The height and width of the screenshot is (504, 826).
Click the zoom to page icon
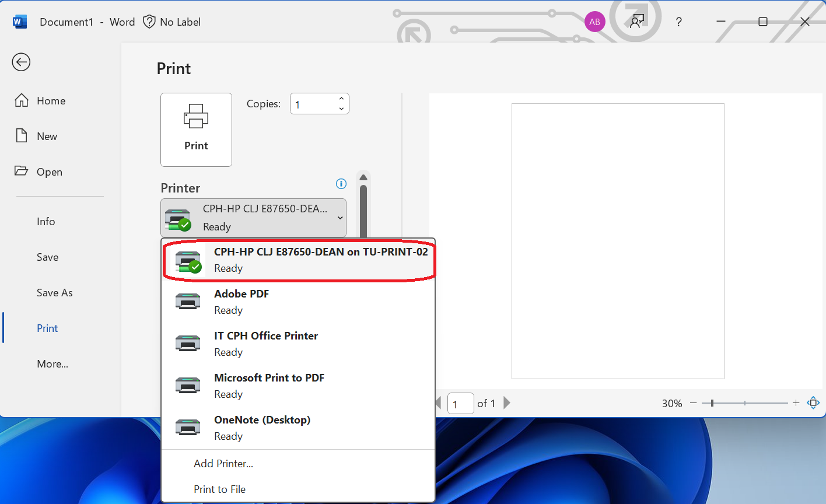[x=813, y=402]
